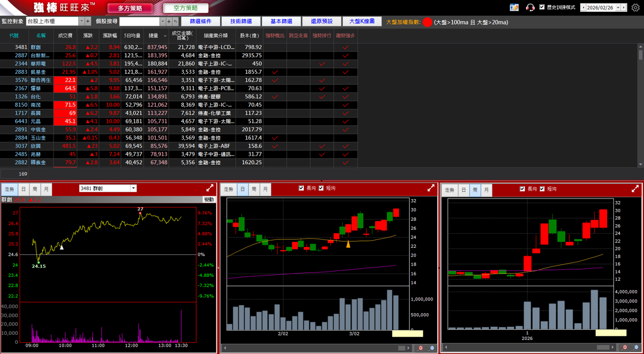
Task: Switch to 空方策略 tab
Action: click(x=186, y=8)
